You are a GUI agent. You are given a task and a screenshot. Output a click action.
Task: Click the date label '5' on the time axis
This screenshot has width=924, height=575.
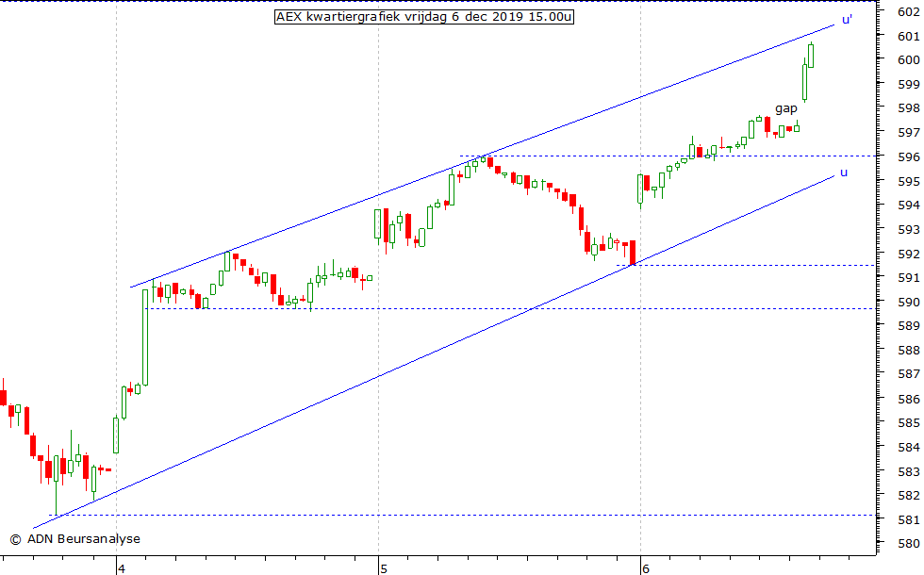[384, 569]
